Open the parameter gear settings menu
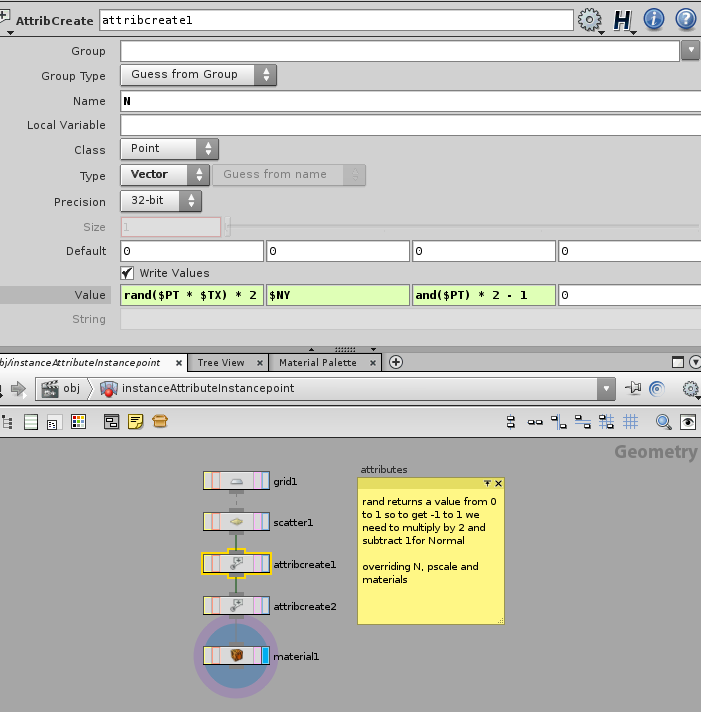Image resolution: width=701 pixels, height=712 pixels. tap(591, 20)
